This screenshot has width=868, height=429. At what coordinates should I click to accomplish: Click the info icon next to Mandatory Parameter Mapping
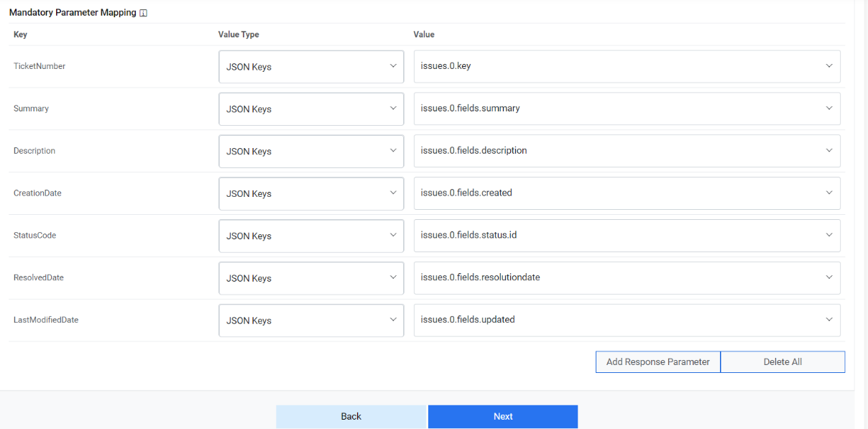point(142,12)
